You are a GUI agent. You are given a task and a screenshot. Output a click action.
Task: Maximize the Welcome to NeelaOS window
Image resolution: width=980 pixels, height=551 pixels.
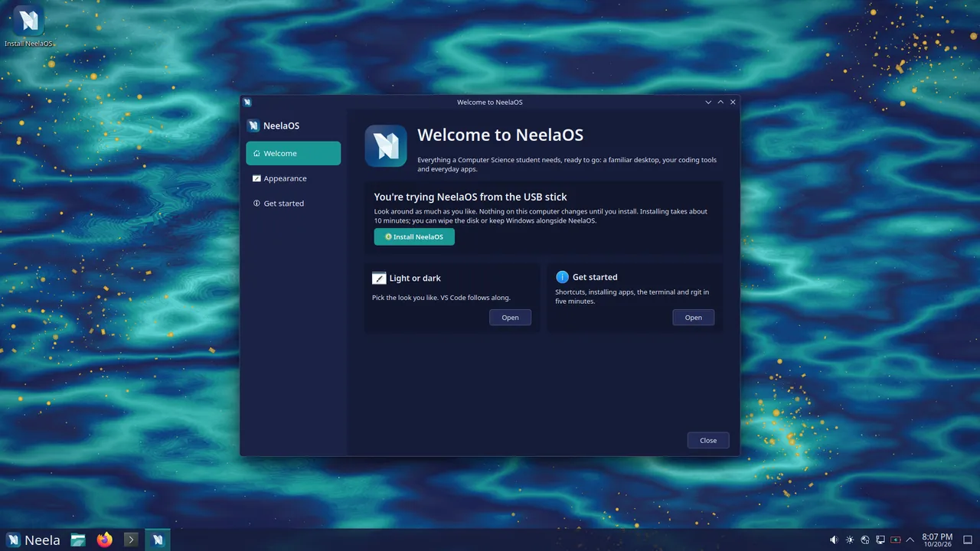[720, 102]
